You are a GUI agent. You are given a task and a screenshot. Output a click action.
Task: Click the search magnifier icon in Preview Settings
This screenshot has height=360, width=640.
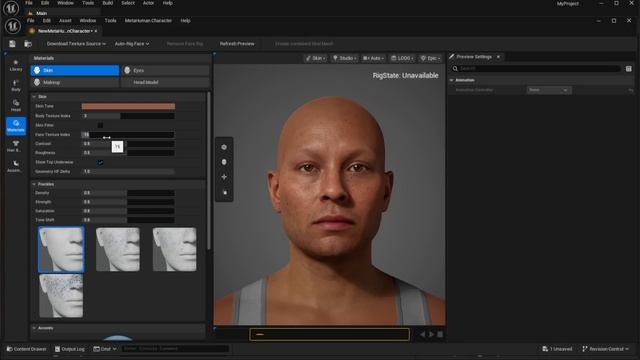click(x=455, y=69)
